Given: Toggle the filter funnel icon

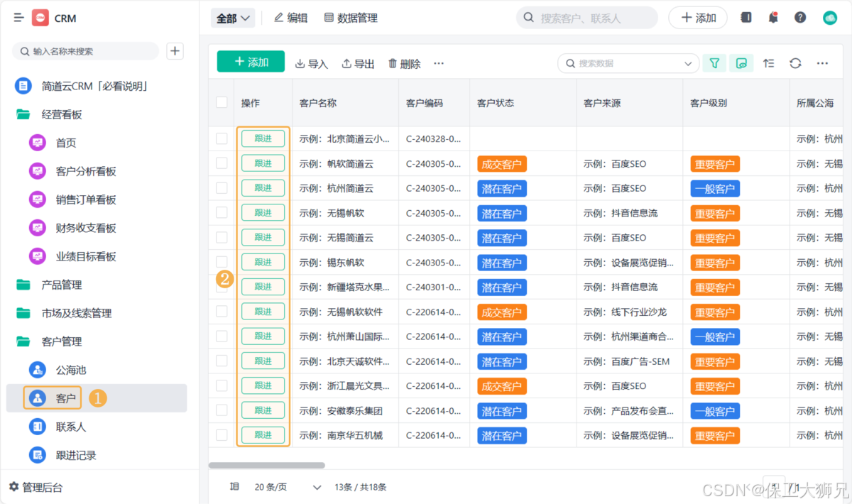Looking at the screenshot, I should 714,63.
